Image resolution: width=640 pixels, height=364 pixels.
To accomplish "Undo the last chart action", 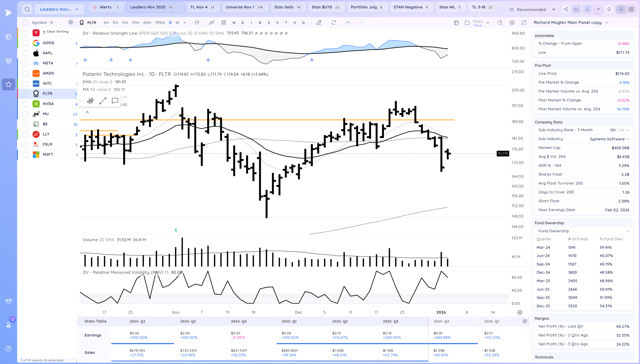I will coord(348,22).
